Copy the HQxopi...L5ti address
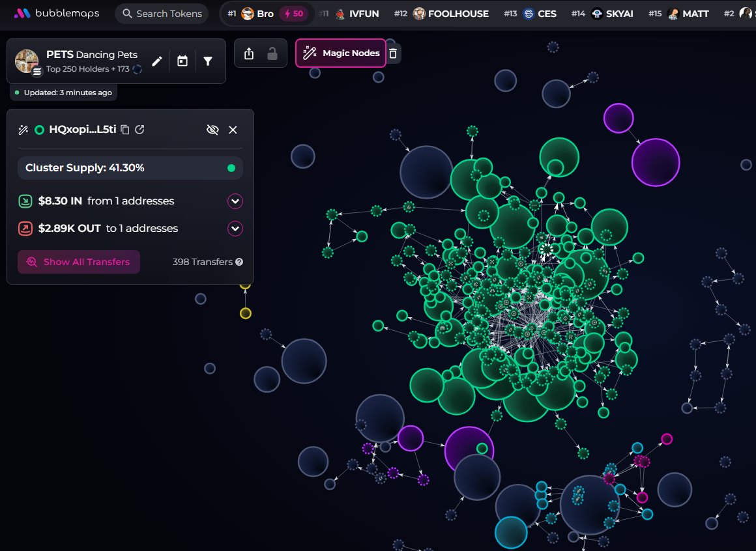The image size is (756, 551). click(x=125, y=130)
